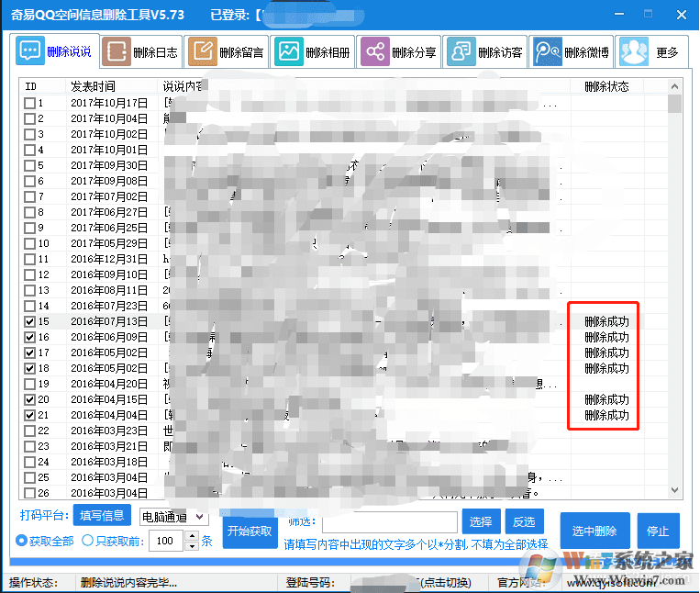This screenshot has height=593, width=700.
Task: Click the 删除访客 visitor icon
Action: tap(461, 51)
